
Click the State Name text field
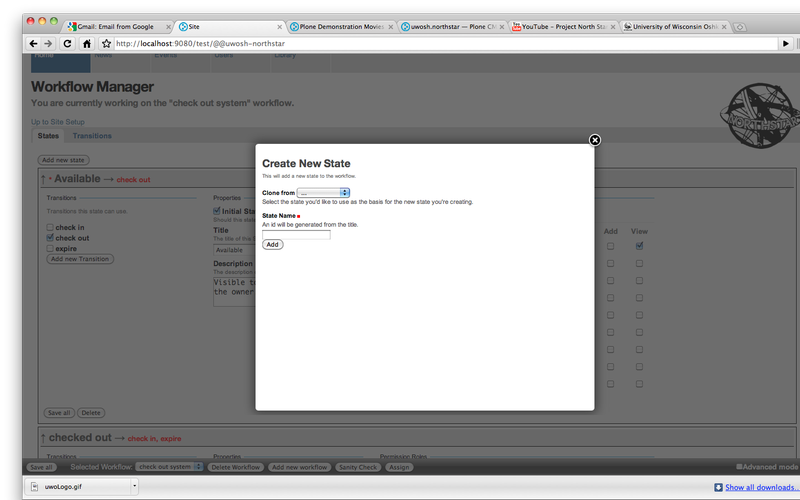tap(296, 234)
